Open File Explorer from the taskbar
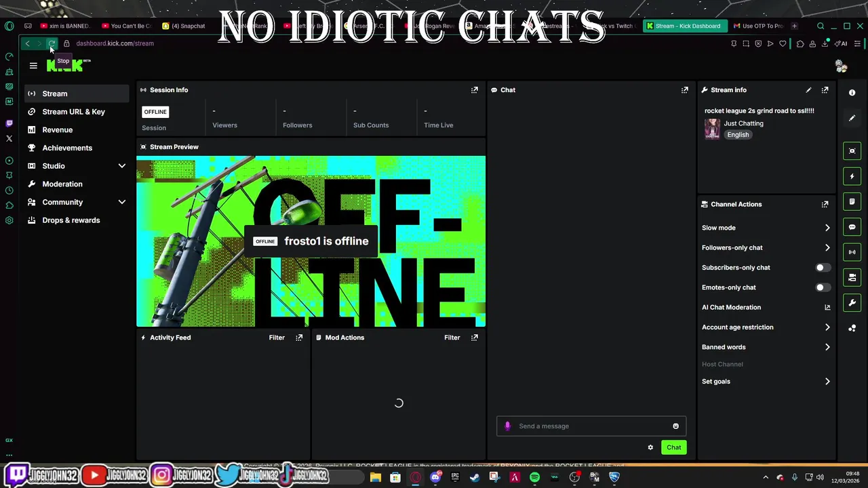The image size is (868, 488). point(375,477)
